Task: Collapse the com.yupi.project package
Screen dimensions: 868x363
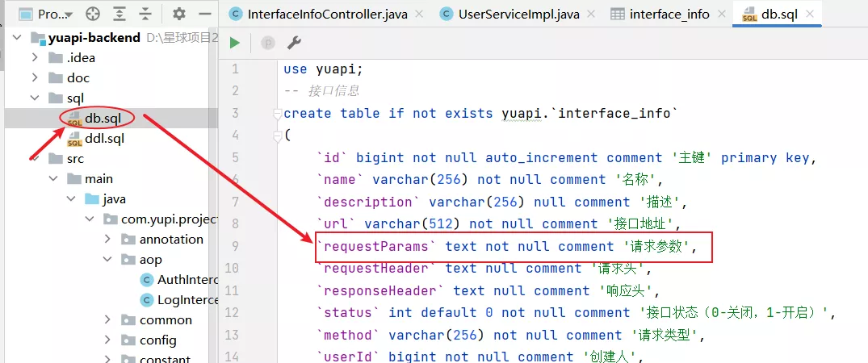Action: [x=90, y=219]
